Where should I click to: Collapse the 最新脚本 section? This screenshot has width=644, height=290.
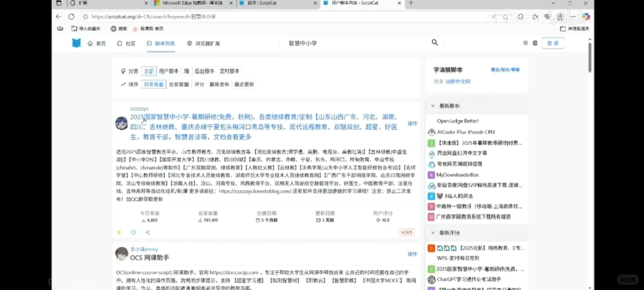click(433, 106)
